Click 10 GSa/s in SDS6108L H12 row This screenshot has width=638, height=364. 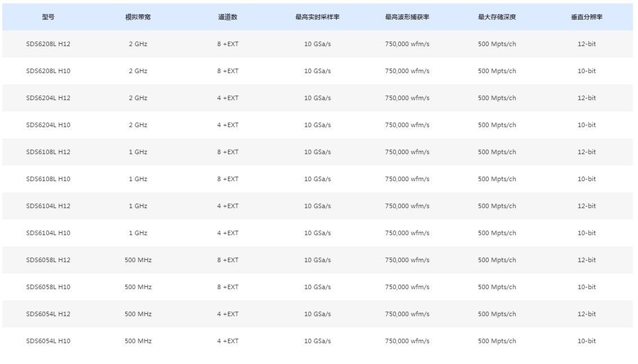318,152
